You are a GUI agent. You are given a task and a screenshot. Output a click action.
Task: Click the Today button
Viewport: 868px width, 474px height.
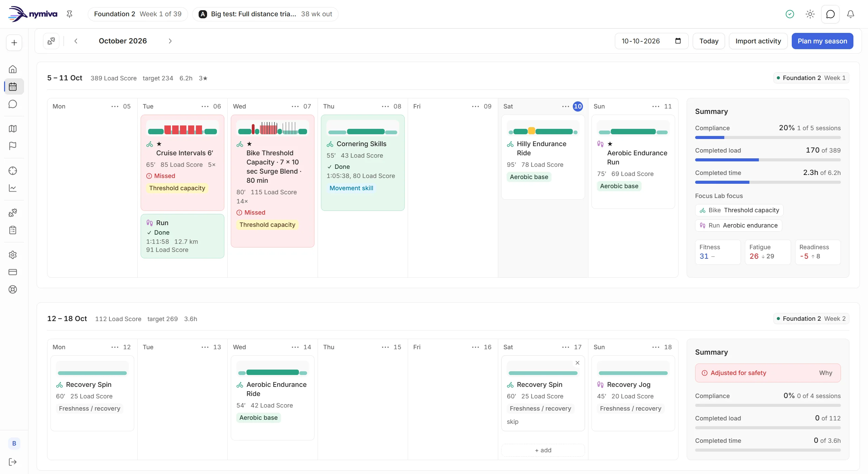709,41
